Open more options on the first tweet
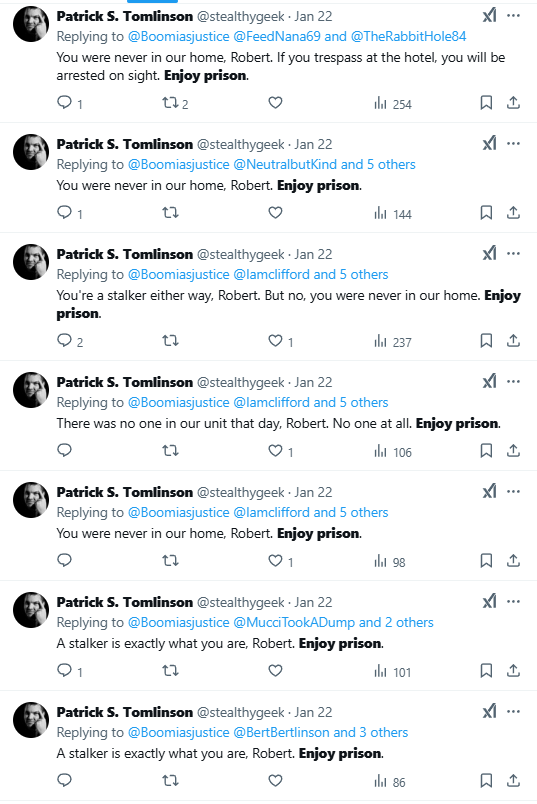 [513, 16]
